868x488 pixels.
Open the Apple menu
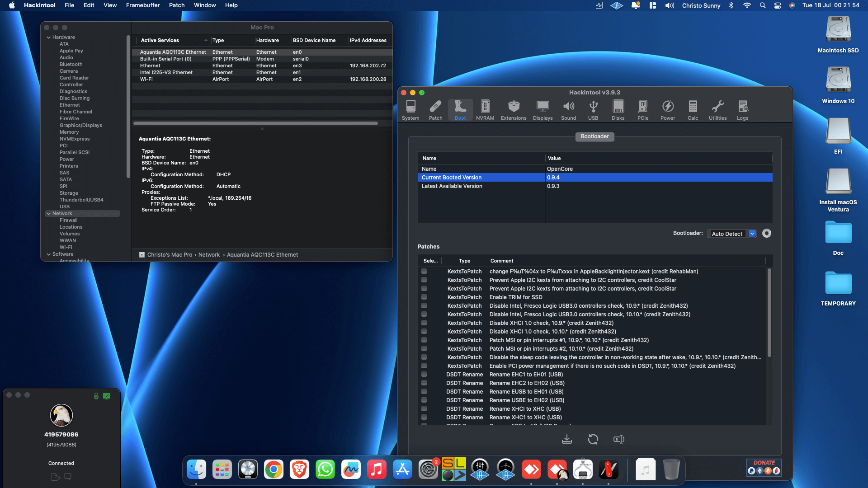[12, 5]
